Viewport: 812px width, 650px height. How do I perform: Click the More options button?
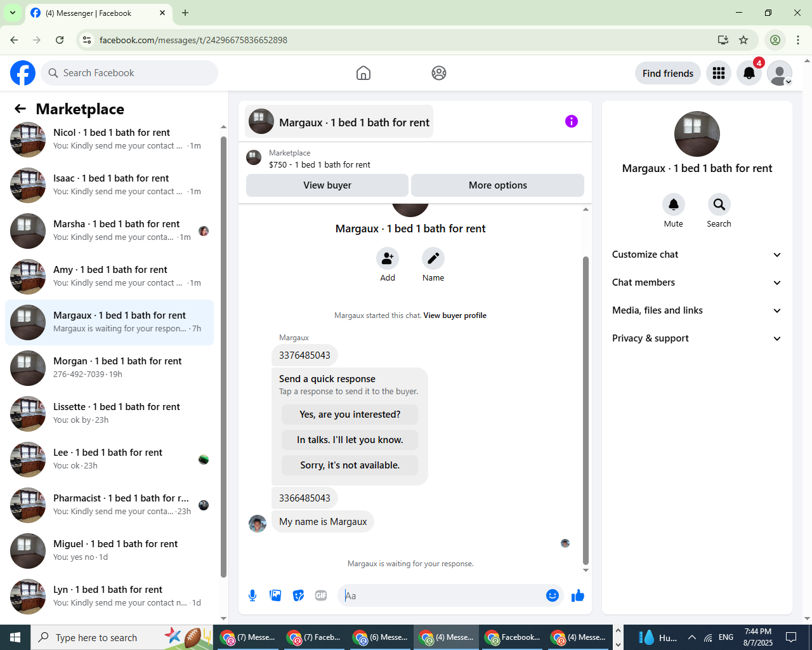click(498, 185)
